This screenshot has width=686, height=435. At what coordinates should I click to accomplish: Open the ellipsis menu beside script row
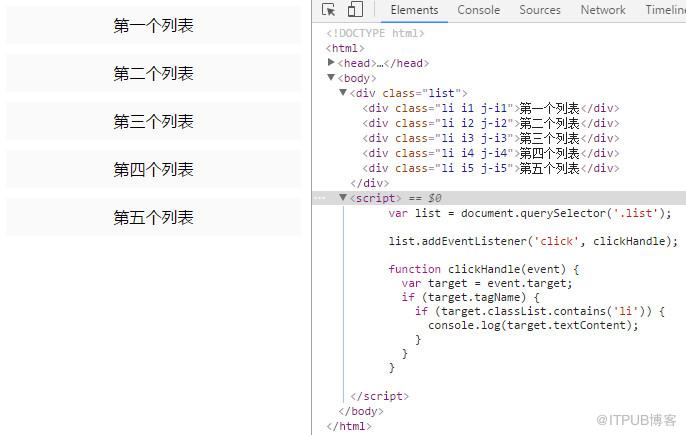(319, 198)
